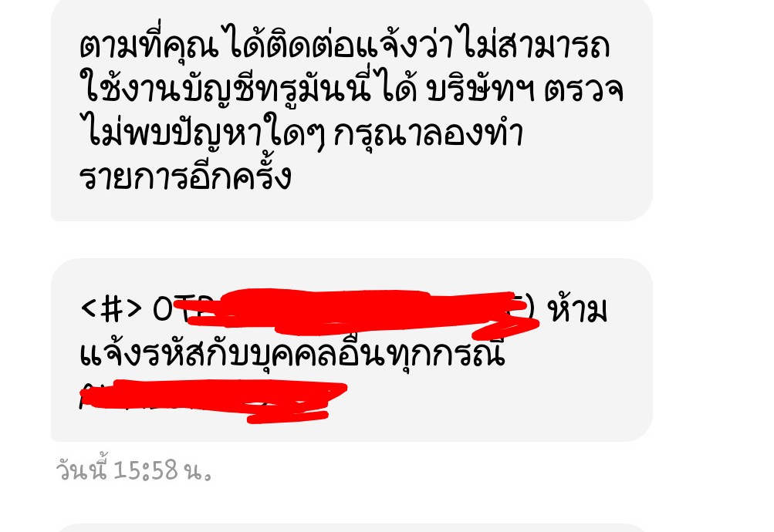Screen dimensions: 774x532
Task: Click the <#> symbol in the OTP message
Action: (110, 311)
